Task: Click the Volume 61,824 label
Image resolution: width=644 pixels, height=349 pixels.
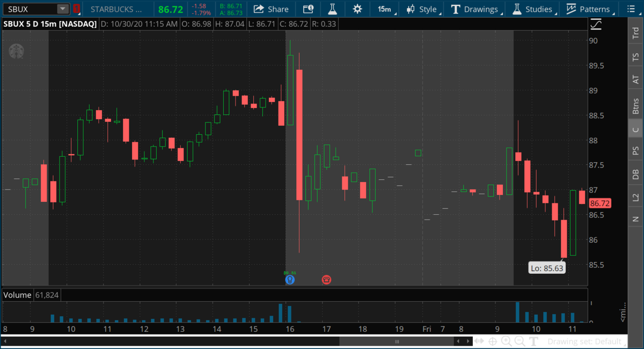Action: [x=31, y=295]
